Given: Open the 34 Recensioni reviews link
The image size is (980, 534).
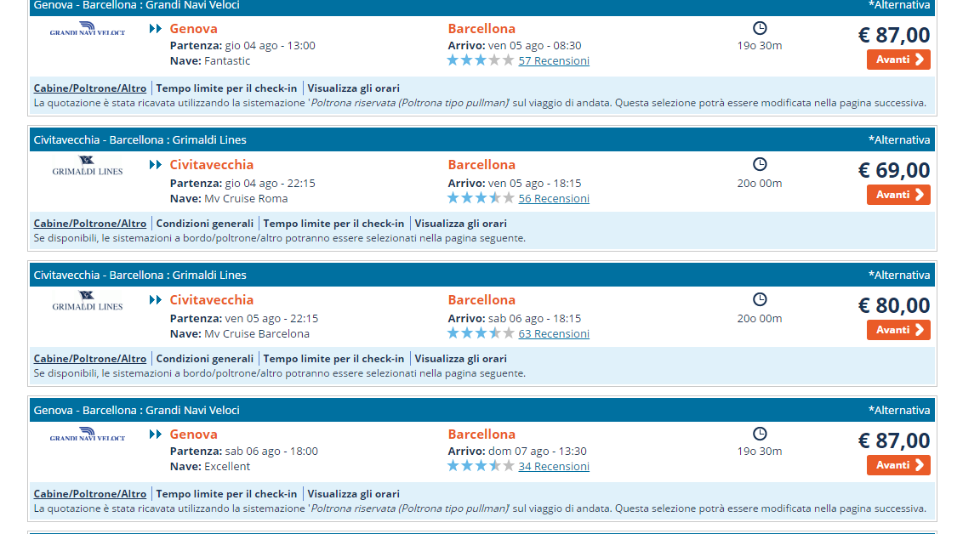Looking at the screenshot, I should [x=554, y=467].
